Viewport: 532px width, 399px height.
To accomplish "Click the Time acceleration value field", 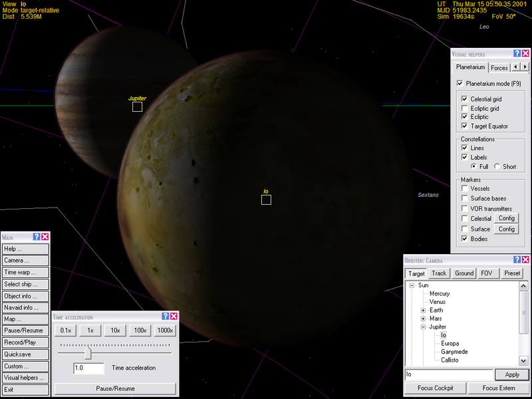I will [88, 368].
